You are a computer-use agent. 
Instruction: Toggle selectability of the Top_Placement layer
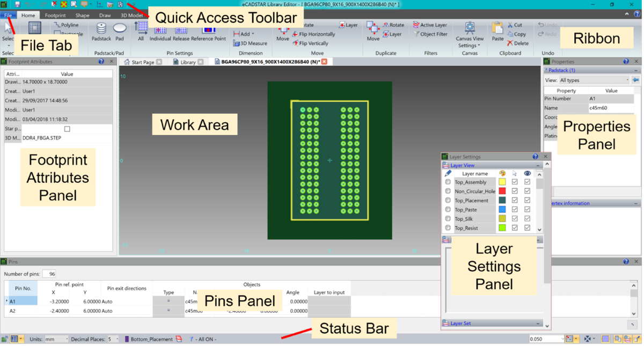[515, 201]
